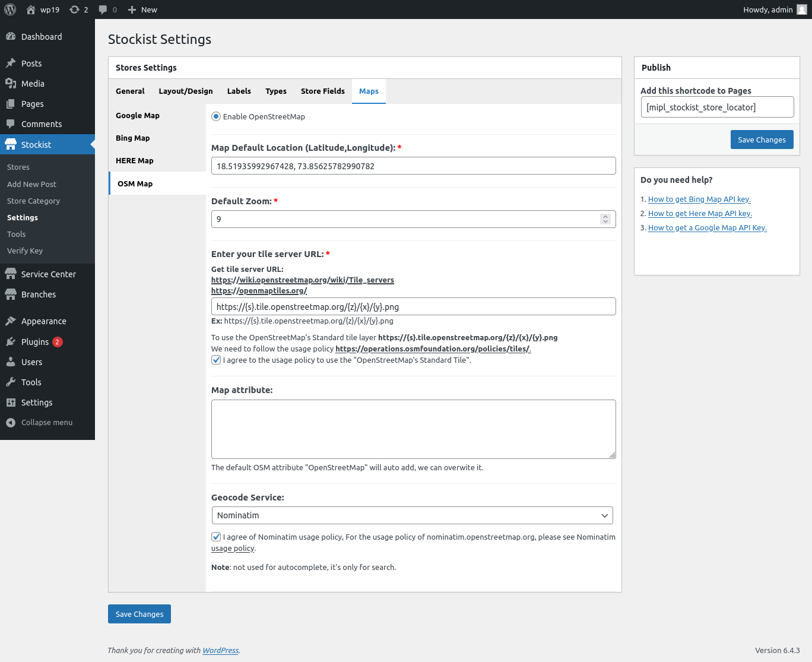The width and height of the screenshot is (812, 662).
Task: Open the New content menu in admin bar
Action: pyautogui.click(x=142, y=9)
